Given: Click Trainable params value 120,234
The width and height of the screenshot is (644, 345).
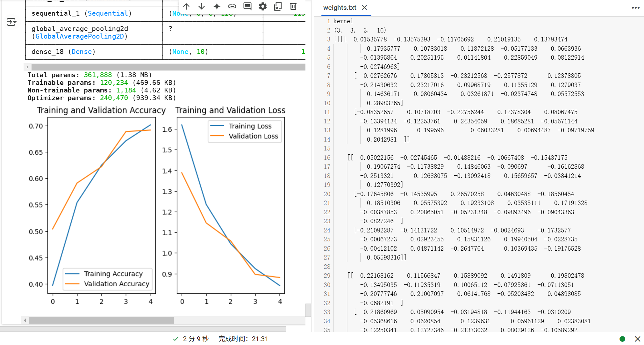Looking at the screenshot, I should [114, 83].
